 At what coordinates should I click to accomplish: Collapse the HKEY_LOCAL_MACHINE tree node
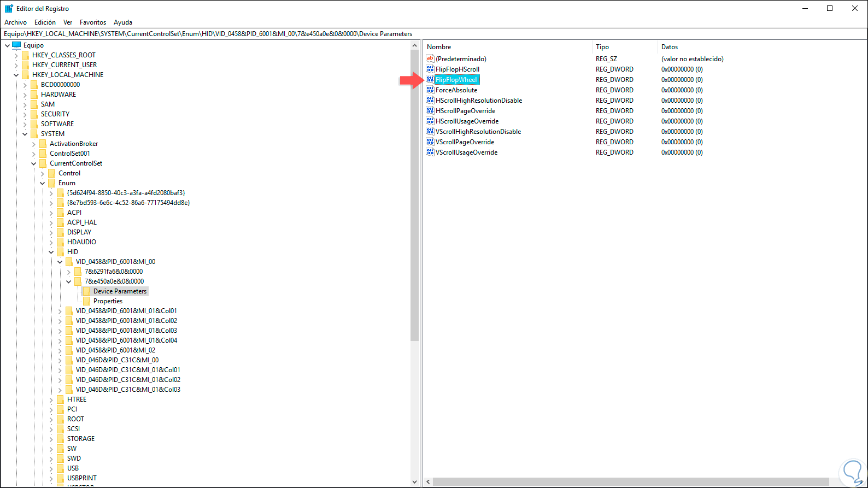click(16, 75)
